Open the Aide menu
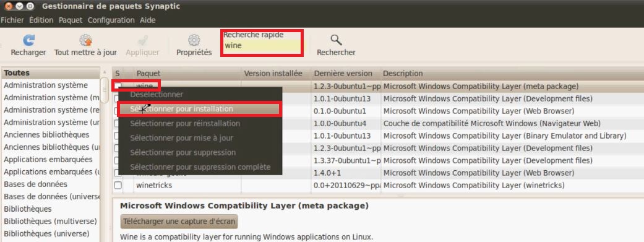This screenshot has width=644, height=242. [x=147, y=20]
